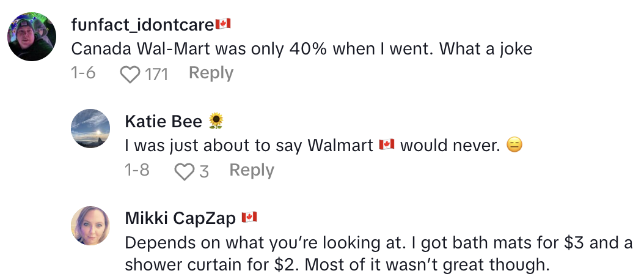Click the expressionless face emoji in Katie's reply
Screen dimensions: 644x279
(x=514, y=146)
